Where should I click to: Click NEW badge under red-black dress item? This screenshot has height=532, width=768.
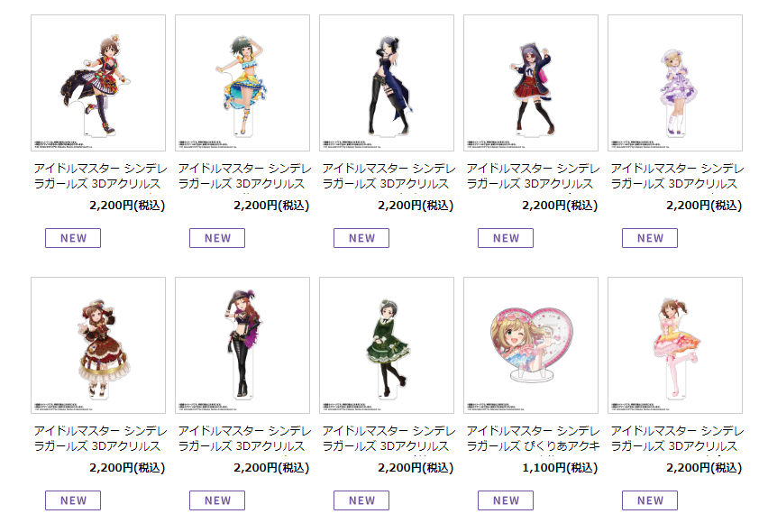pos(73,238)
